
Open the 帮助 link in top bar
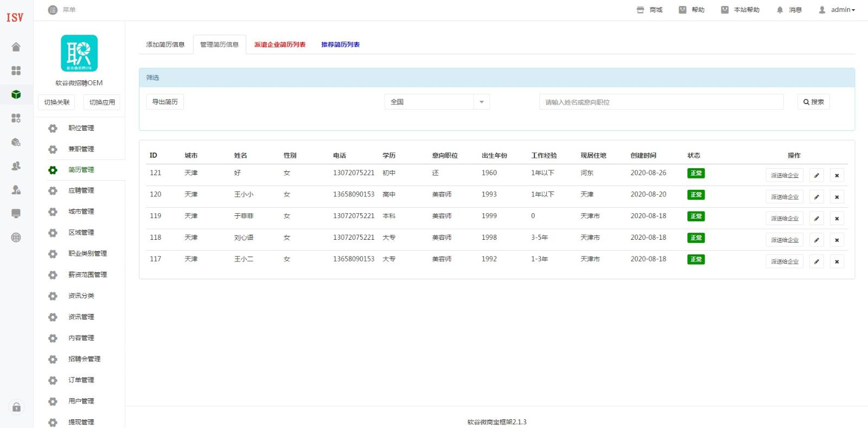[692, 10]
